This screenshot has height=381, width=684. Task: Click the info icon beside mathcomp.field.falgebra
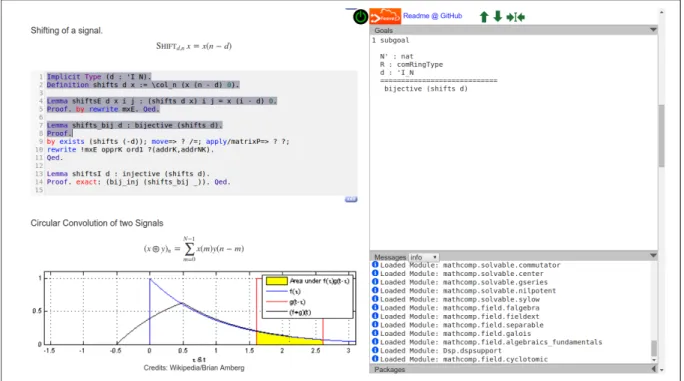(375, 307)
